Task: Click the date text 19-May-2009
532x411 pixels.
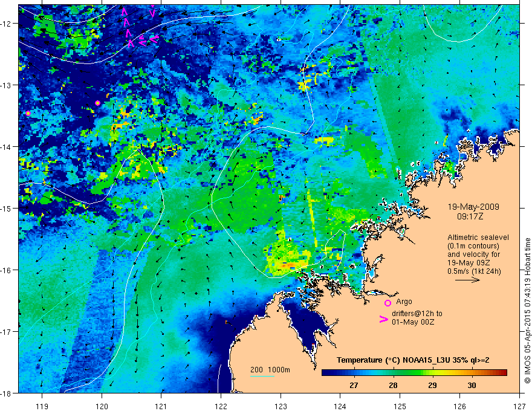Action: [473, 207]
